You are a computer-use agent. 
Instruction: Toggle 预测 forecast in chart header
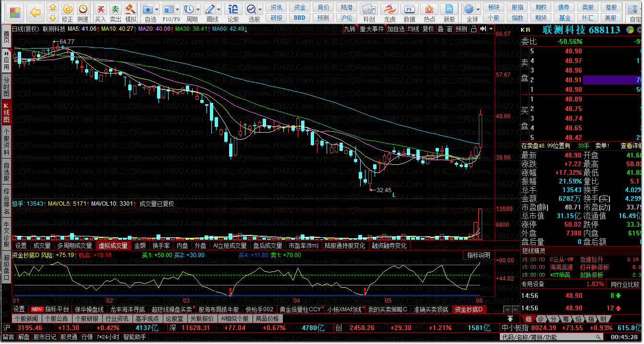pyautogui.click(x=462, y=29)
